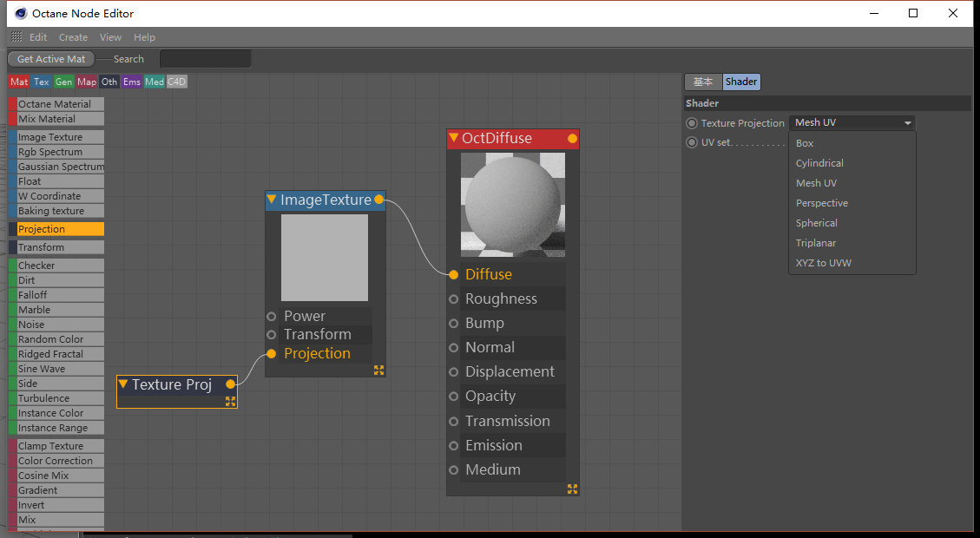Open the View menu
Image resolution: width=980 pixels, height=538 pixels.
click(110, 37)
